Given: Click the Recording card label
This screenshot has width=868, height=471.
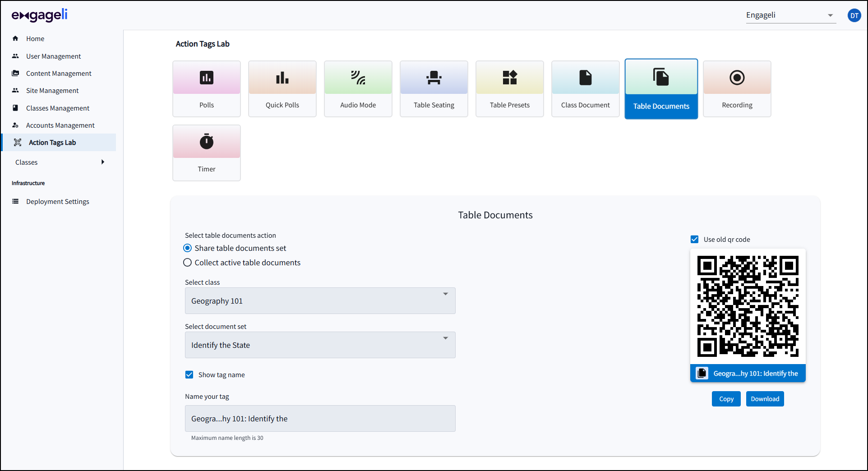Looking at the screenshot, I should (x=737, y=105).
